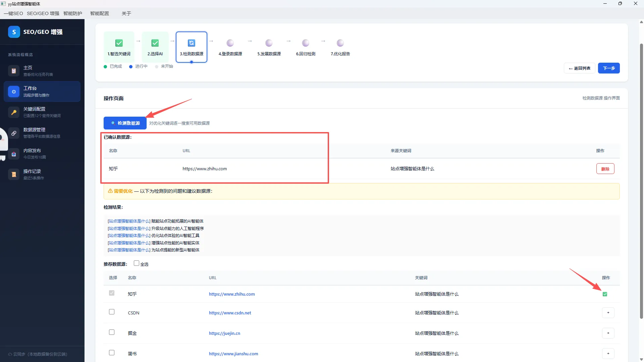644x362 pixels.
Task: Check the CSDN row checkbox
Action: pos(112,312)
